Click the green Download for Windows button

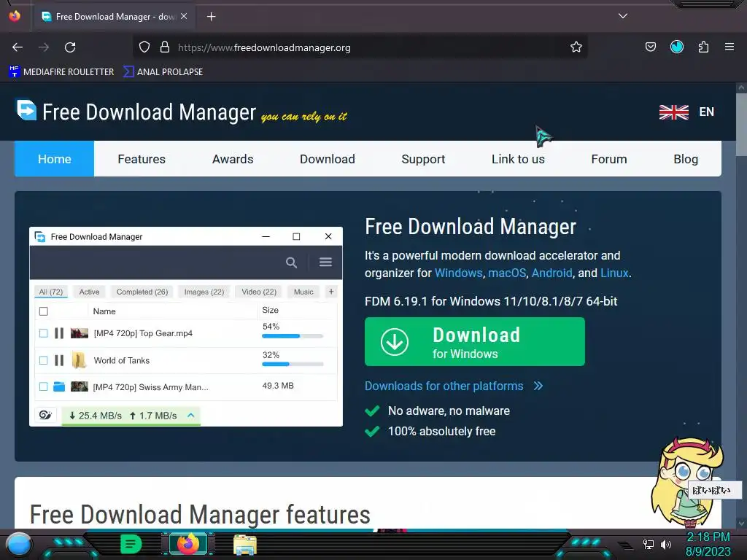point(474,341)
